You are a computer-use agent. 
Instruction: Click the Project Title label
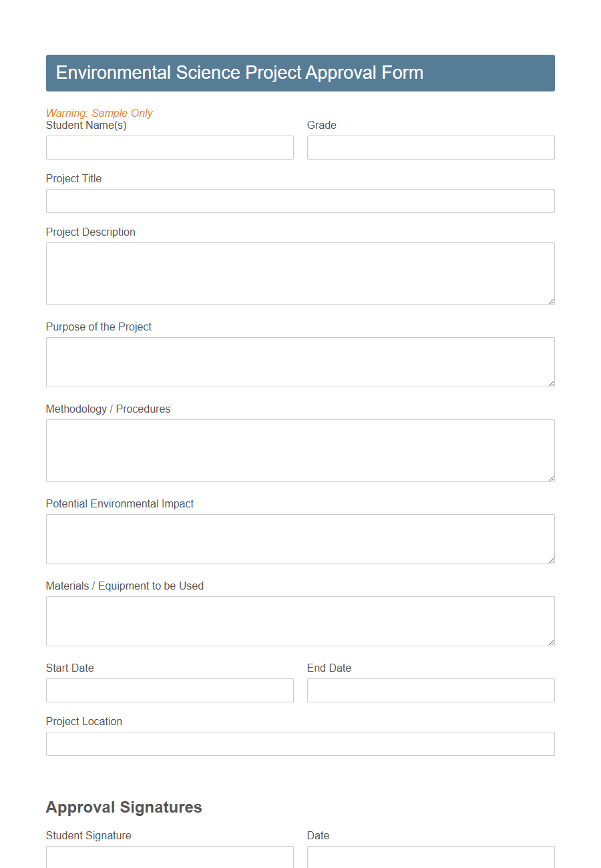click(x=73, y=178)
